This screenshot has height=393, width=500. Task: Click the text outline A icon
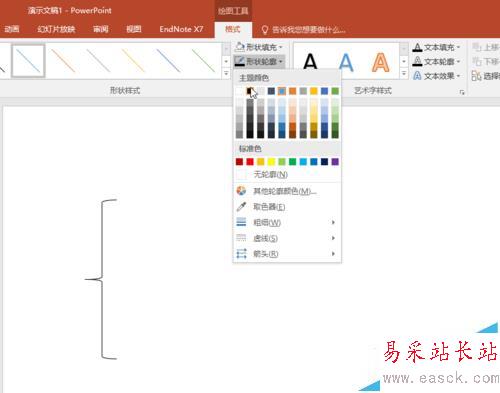[x=417, y=62]
